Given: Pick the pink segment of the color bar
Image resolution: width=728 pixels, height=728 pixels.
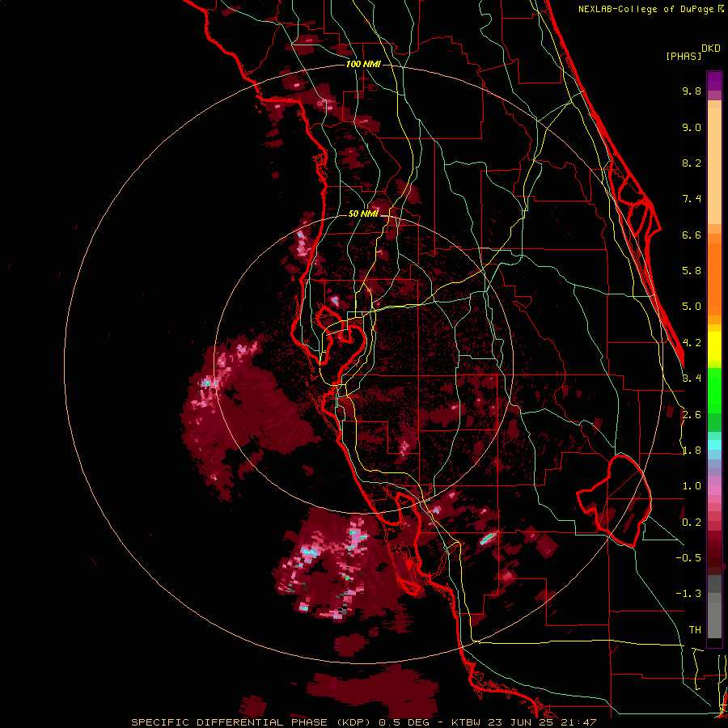Looking at the screenshot, I should pos(714,490).
